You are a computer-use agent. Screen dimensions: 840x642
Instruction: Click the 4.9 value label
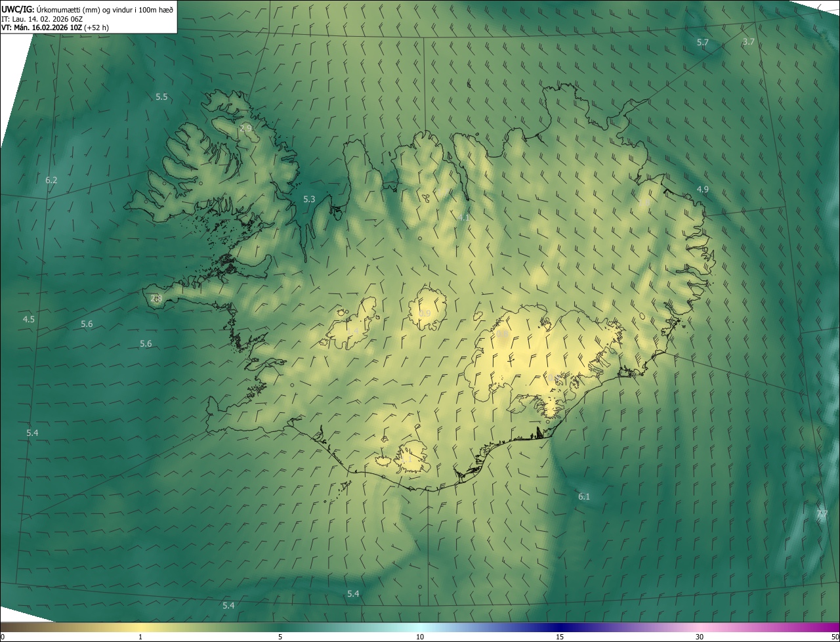tap(702, 189)
